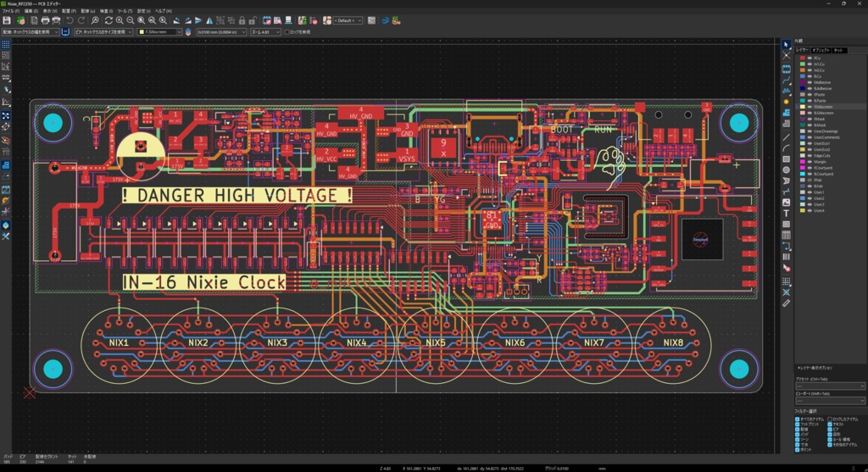868x472 pixels.
Task: Select the Measure ruler tool
Action: pos(786,303)
